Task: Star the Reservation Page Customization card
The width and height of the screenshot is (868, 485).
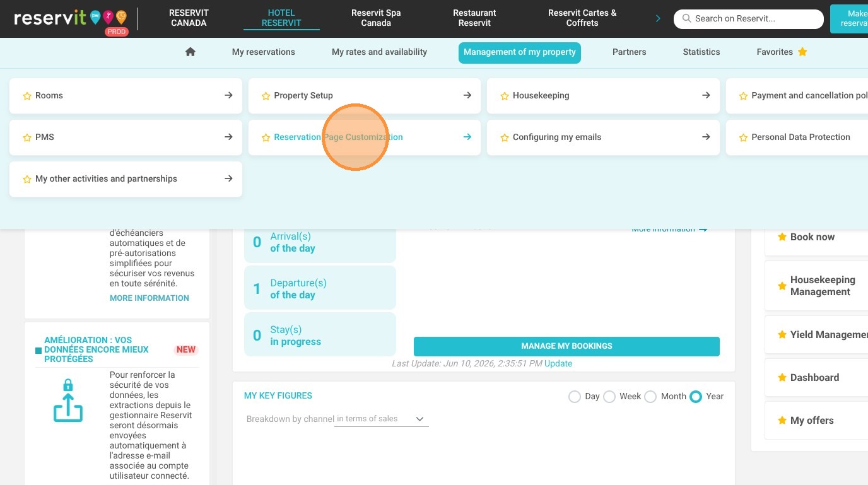Action: pos(266,137)
